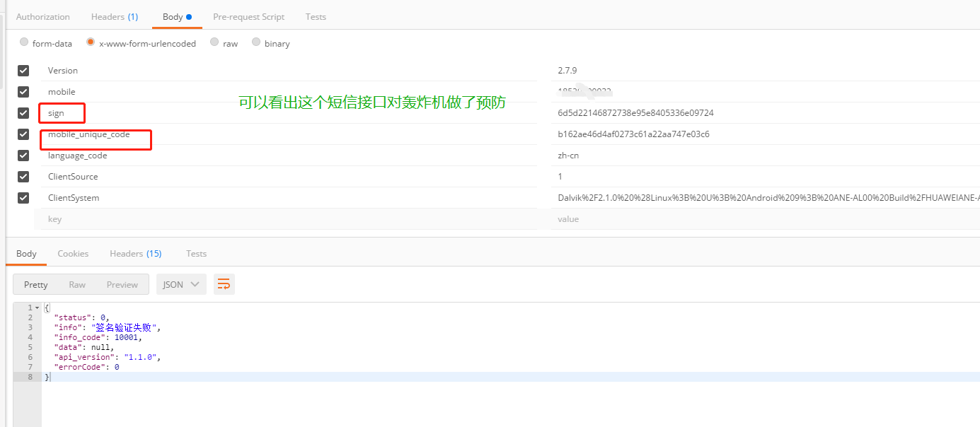Uncheck the language_code parameter
Image resolution: width=980 pixels, height=427 pixels.
click(23, 155)
